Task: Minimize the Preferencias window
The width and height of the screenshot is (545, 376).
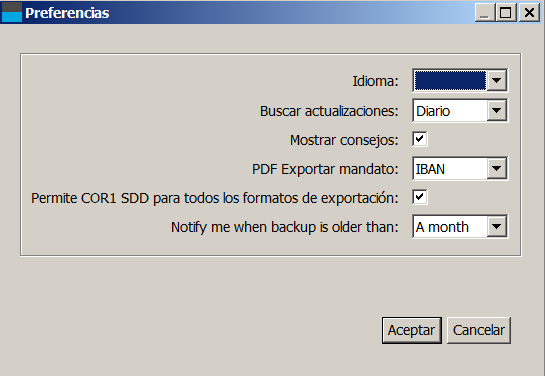Action: pyautogui.click(x=485, y=13)
